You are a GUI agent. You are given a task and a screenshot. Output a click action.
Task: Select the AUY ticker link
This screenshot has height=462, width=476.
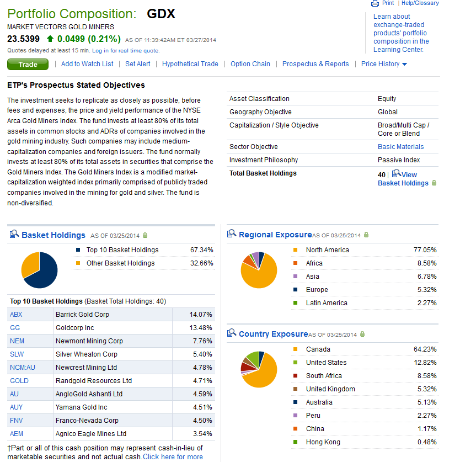coord(17,407)
